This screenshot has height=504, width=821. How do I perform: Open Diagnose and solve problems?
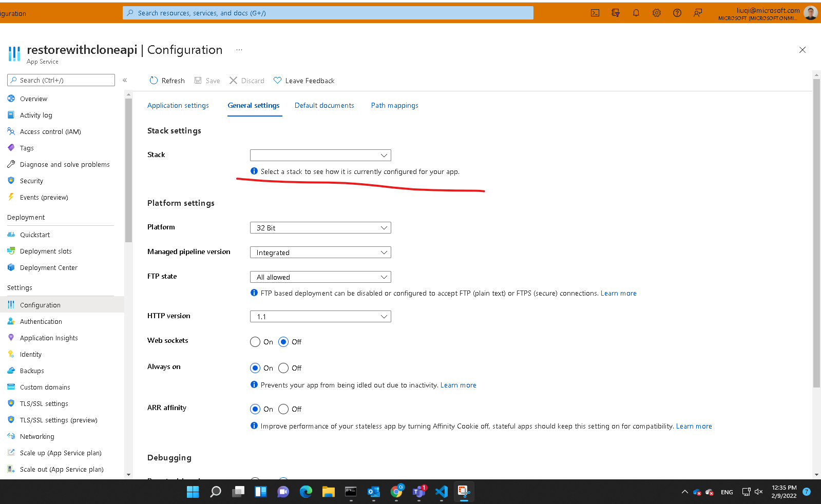coord(65,164)
